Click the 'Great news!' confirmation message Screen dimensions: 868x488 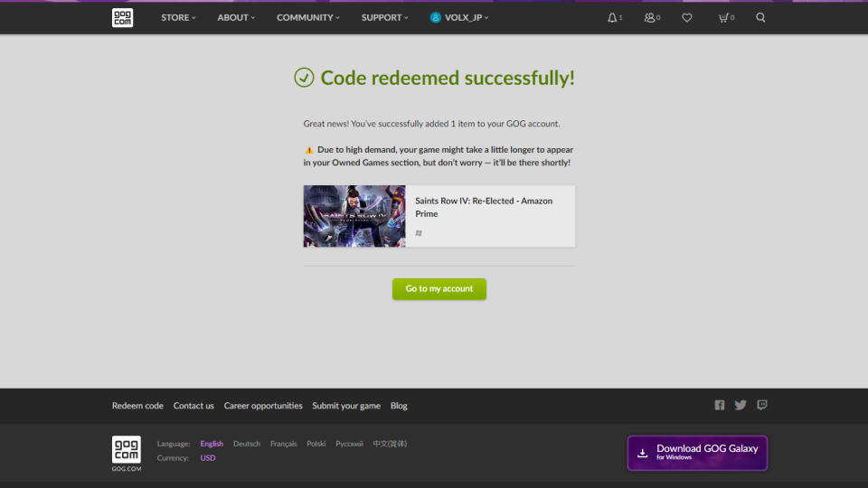[x=431, y=124]
